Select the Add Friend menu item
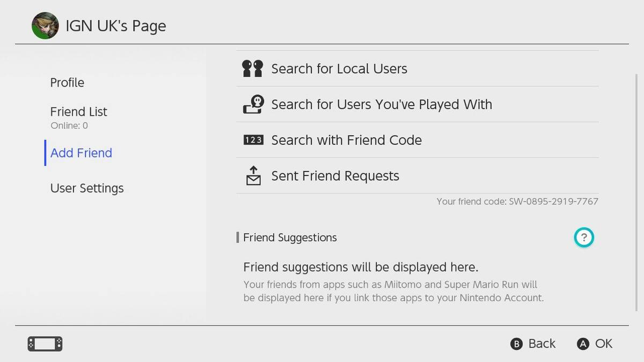The image size is (644, 362). click(81, 153)
